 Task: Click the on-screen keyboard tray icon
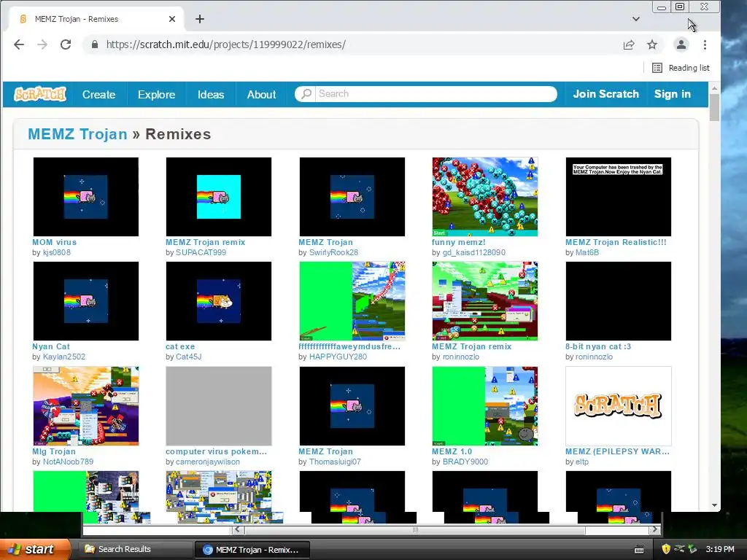click(639, 550)
